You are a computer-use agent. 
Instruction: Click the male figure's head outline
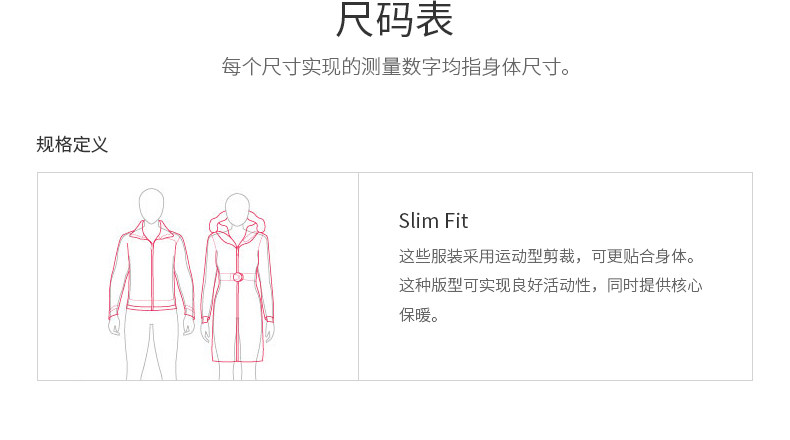tap(151, 206)
